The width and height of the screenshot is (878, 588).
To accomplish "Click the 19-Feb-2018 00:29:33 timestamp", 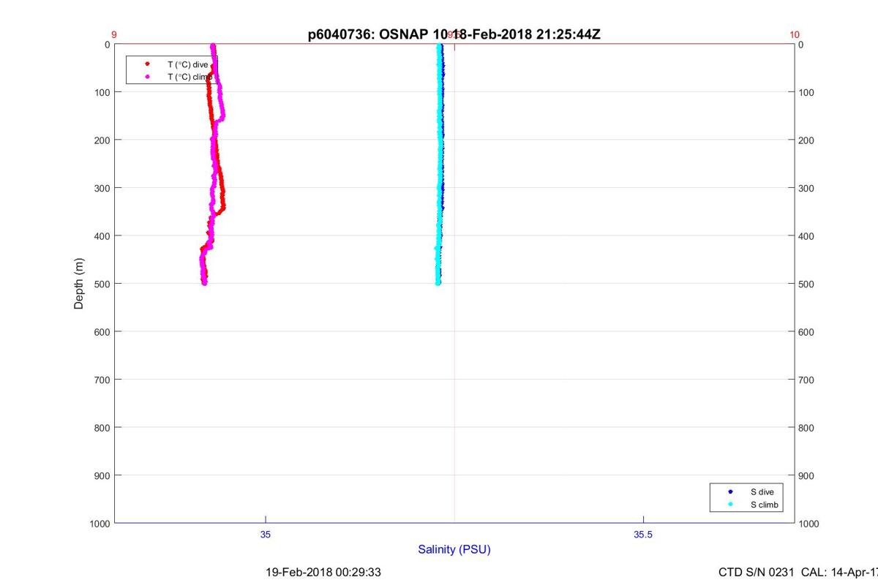I will coord(323,572).
